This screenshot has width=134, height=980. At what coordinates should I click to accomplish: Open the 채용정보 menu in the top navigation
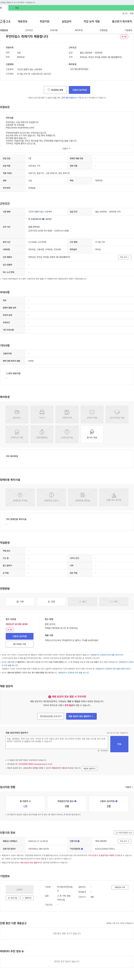[x=22, y=22]
